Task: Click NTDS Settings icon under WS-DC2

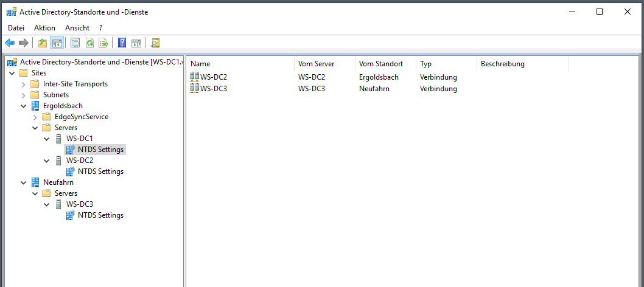Action: point(70,171)
